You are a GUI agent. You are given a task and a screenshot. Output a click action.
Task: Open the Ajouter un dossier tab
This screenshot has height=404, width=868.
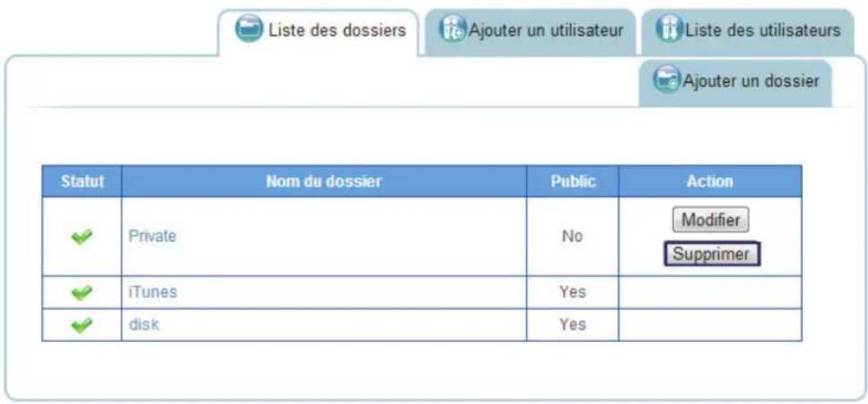(750, 81)
